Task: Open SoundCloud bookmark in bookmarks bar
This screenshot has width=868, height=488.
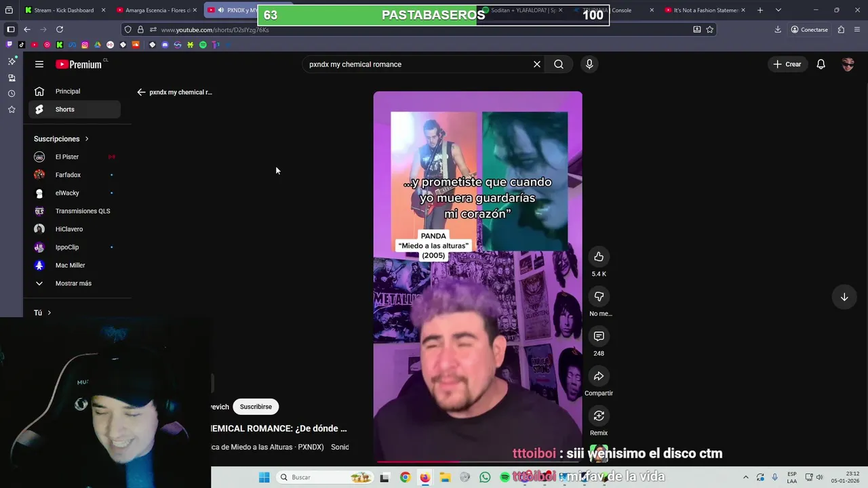Action: pyautogui.click(x=136, y=45)
